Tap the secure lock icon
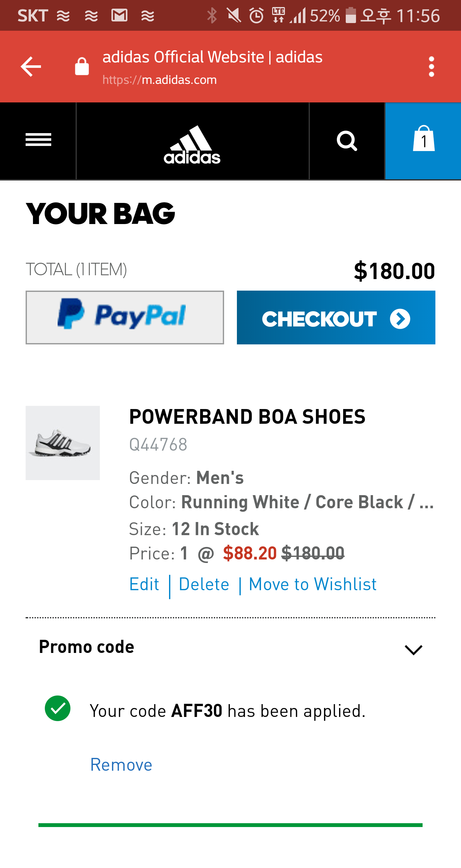The image size is (461, 868). click(x=82, y=66)
